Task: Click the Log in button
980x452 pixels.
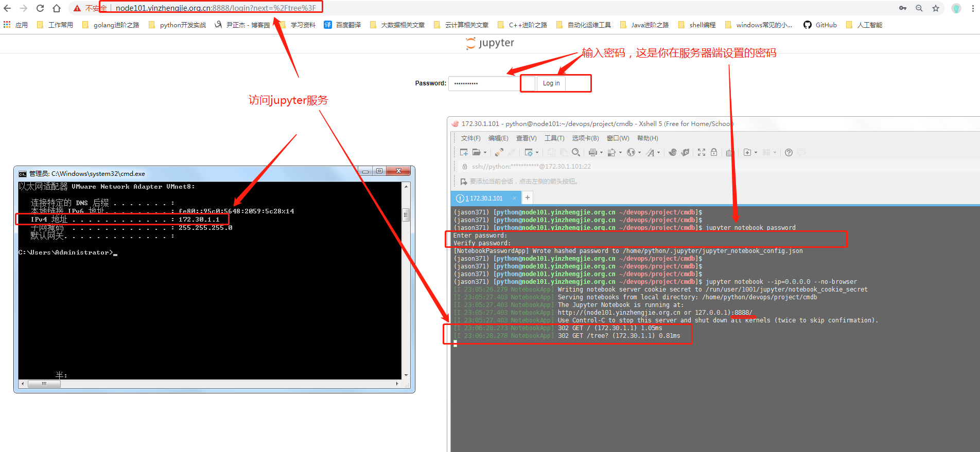Action: (551, 83)
